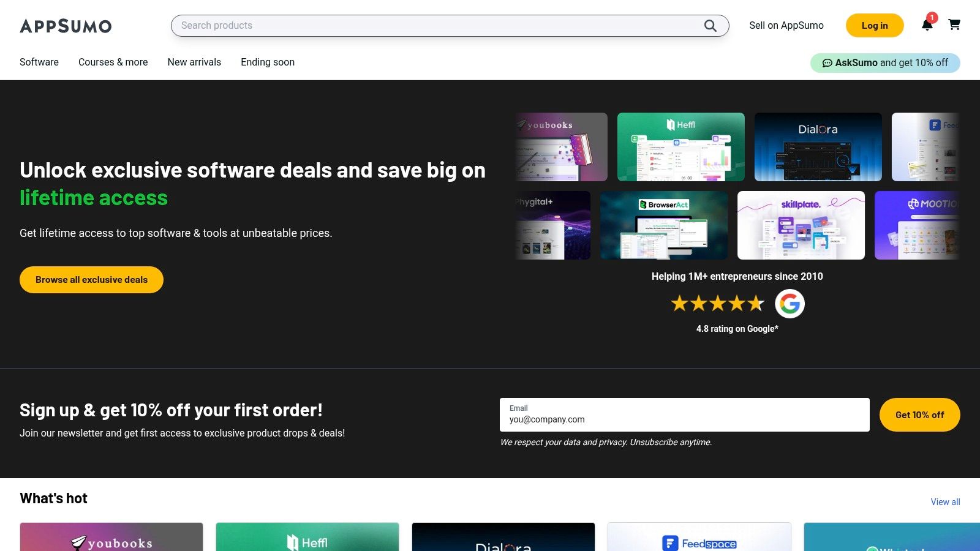This screenshot has width=980, height=551.
Task: Click Browse all exclusive deals button
Action: click(x=91, y=280)
